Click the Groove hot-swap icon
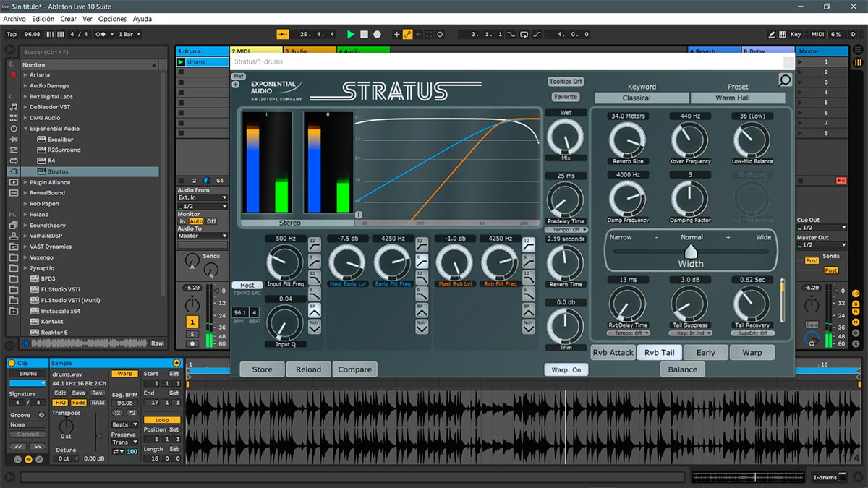This screenshot has height=488, width=868. click(41, 415)
